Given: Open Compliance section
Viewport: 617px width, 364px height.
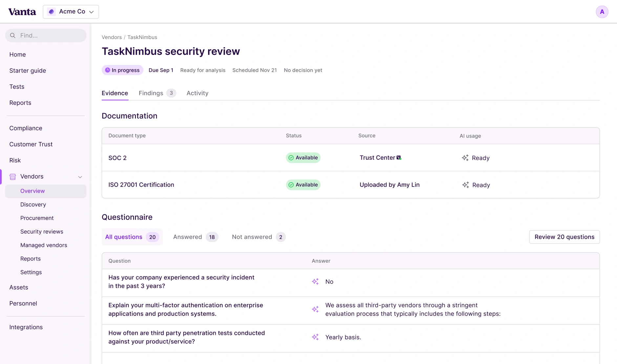Looking at the screenshot, I should tap(26, 128).
